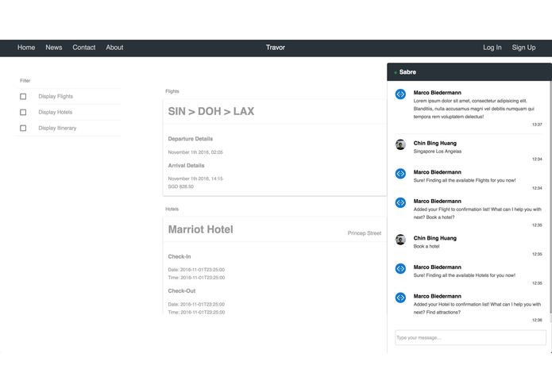This screenshot has width=552, height=392.
Task: Click the Hotels section label
Action: click(172, 209)
